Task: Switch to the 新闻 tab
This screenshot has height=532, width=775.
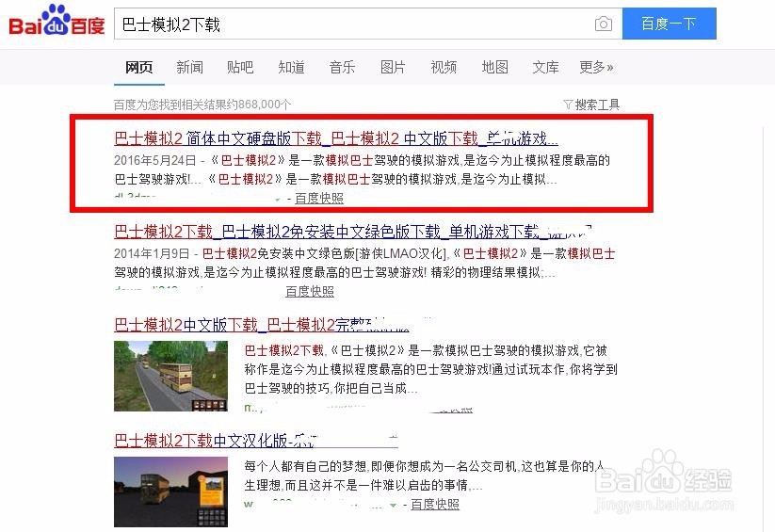Action: [190, 67]
